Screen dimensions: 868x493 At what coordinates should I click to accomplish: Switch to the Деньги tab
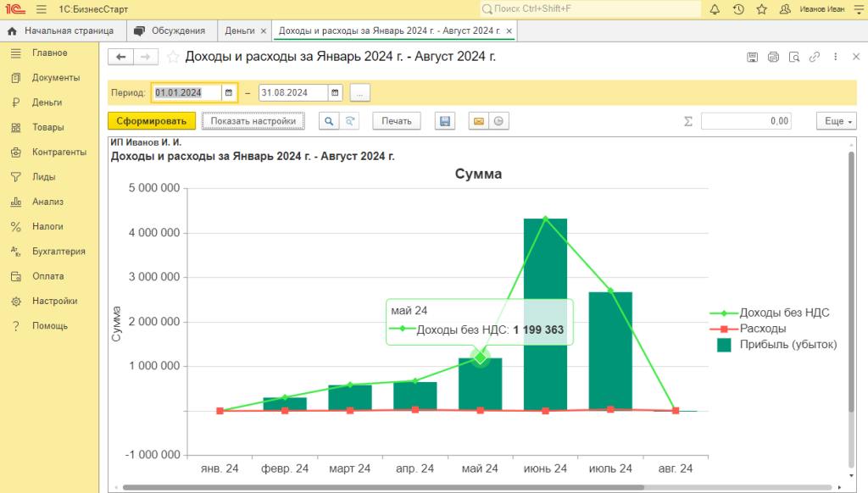[240, 30]
